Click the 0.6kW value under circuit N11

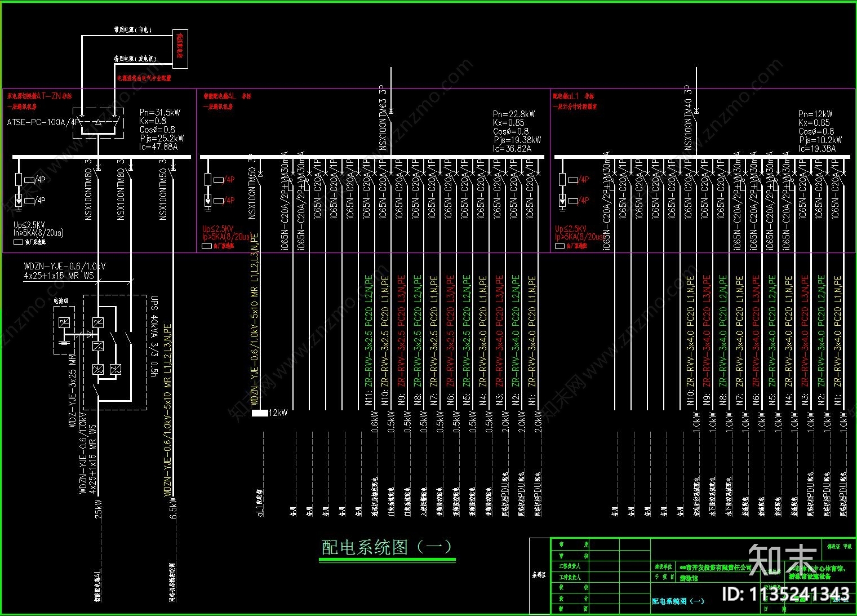pos(375,422)
